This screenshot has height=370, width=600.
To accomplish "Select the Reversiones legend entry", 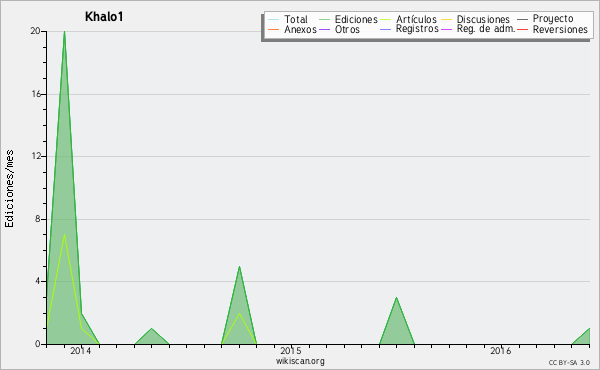I will click(560, 29).
